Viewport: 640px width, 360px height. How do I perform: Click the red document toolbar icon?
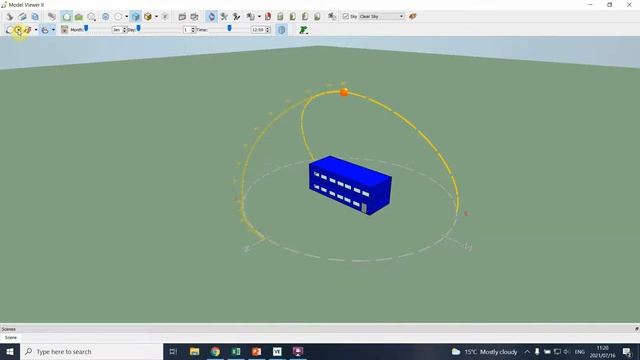pyautogui.click(x=268, y=17)
